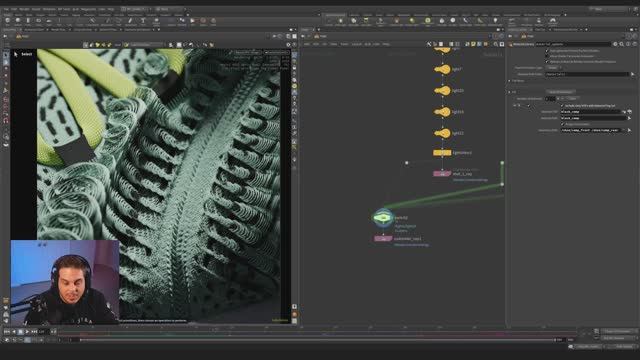
Task: Click the plus button beside Number of Materials
Action: pyautogui.click(x=558, y=98)
